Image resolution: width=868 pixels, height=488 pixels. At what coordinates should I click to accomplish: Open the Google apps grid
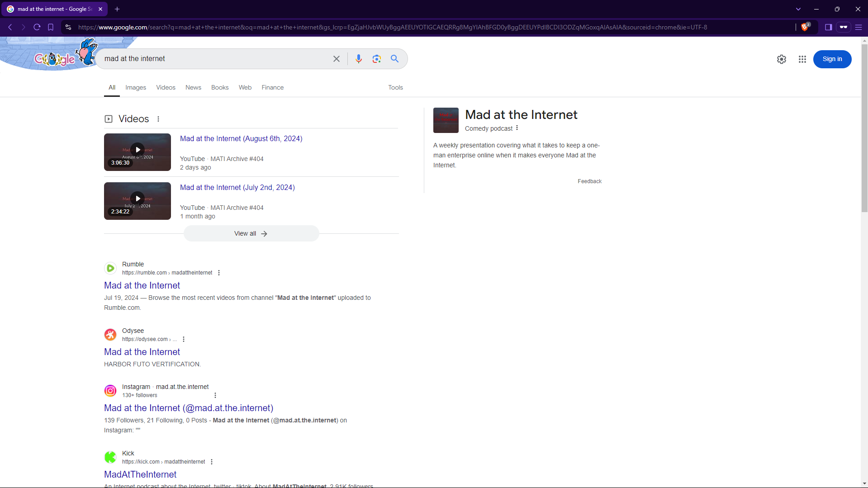click(x=802, y=59)
